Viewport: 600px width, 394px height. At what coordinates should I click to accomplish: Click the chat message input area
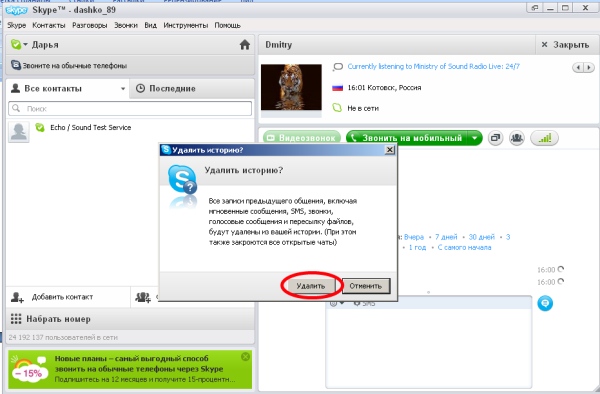[429, 348]
